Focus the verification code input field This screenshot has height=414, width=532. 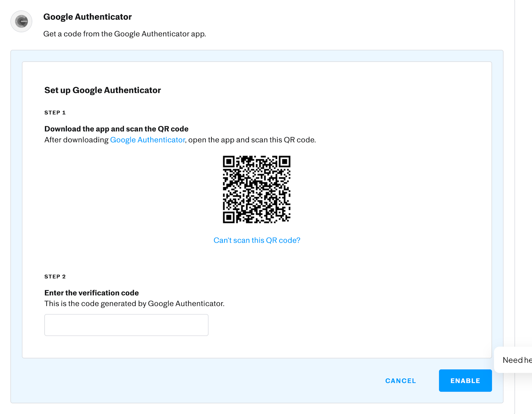126,325
